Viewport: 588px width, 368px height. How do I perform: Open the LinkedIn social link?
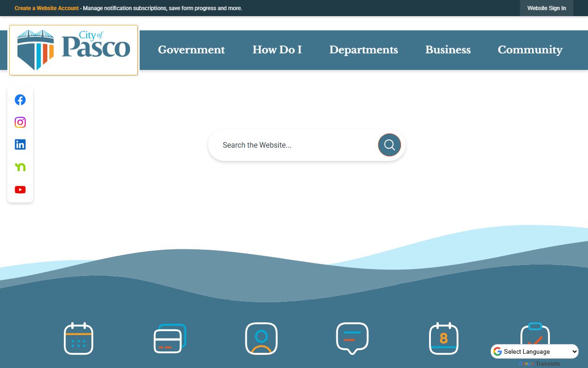pos(20,144)
